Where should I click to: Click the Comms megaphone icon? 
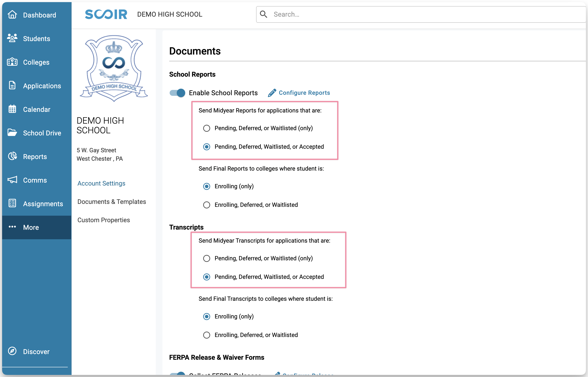[x=12, y=180]
